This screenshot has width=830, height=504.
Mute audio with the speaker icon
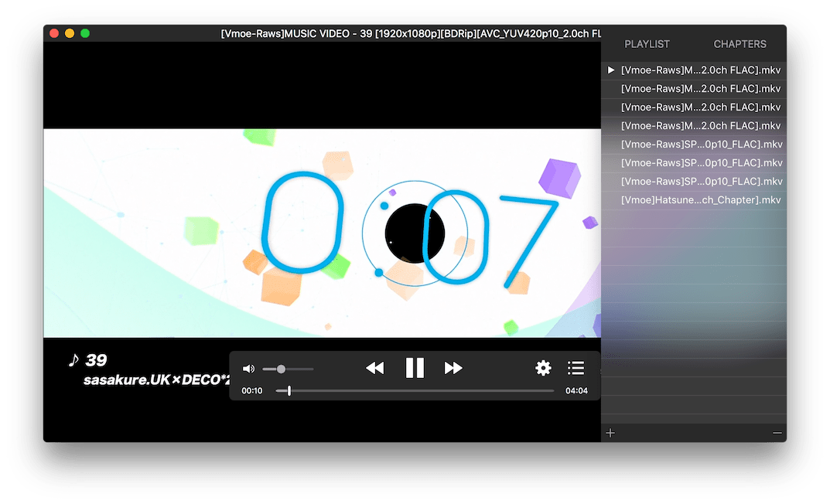click(x=248, y=369)
